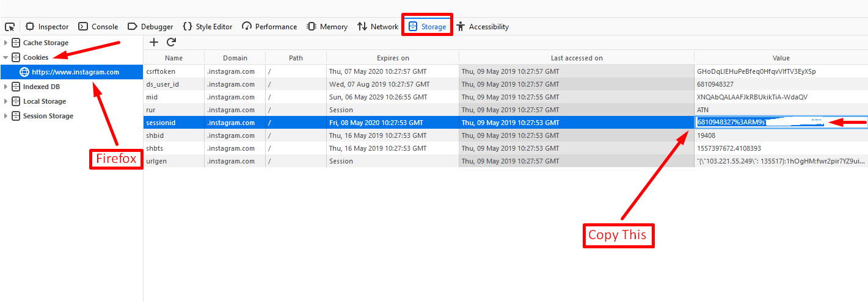
Task: Select the mid cookie name
Action: pos(151,97)
